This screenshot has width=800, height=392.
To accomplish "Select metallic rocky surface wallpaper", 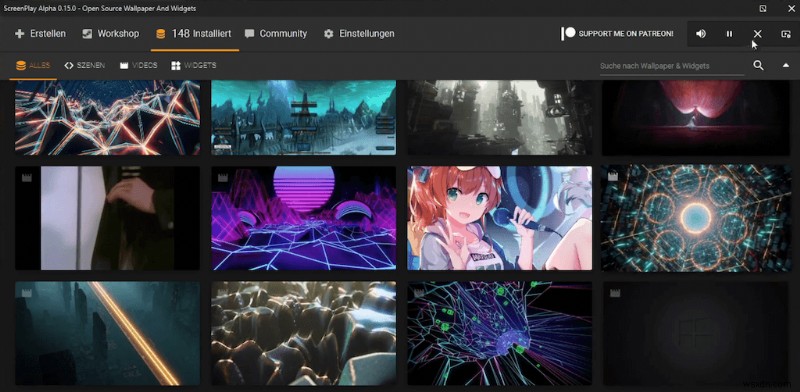I will (x=304, y=333).
